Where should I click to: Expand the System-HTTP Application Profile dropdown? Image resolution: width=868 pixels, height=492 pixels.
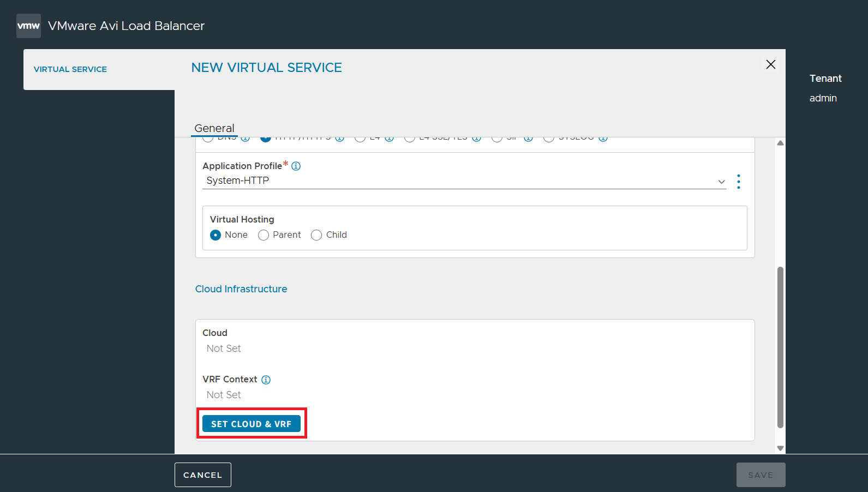point(464,181)
